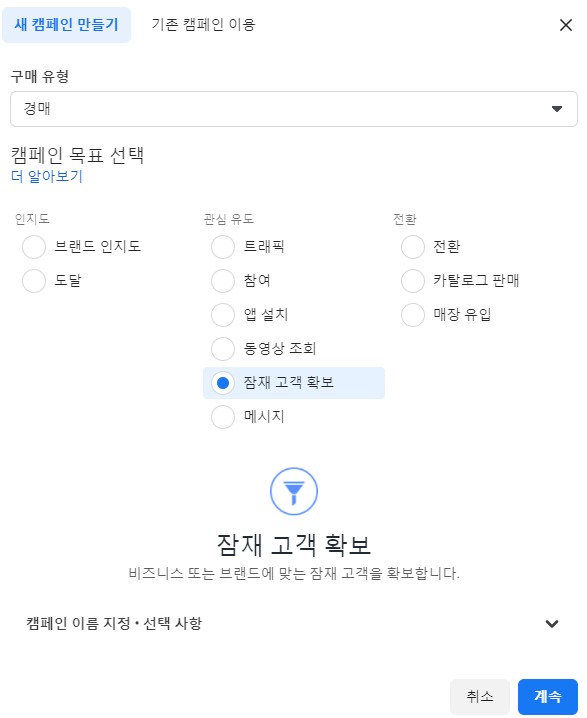This screenshot has height=718, width=587.
Task: Click the funnel icon for 잠재 고객 확보
Action: point(294,491)
